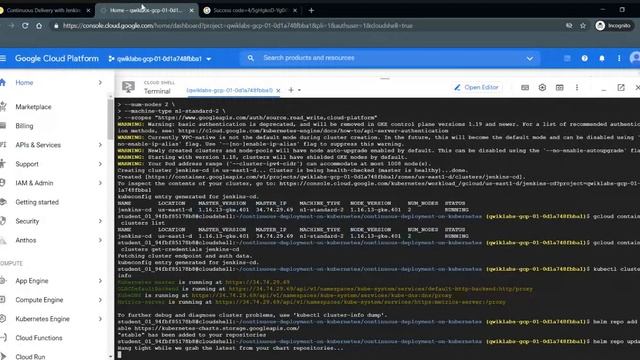Open the notifications bell icon
Image resolution: width=640 pixels, height=360 pixels.
click(x=602, y=58)
